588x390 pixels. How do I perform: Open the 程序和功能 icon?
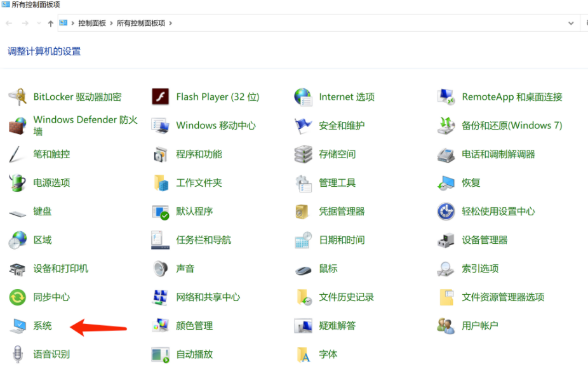coord(160,154)
